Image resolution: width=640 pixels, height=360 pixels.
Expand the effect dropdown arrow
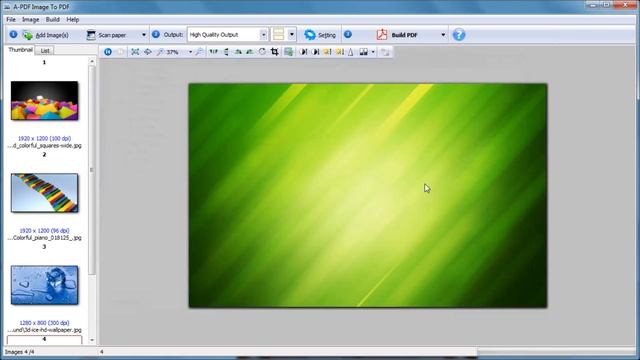pos(373,52)
